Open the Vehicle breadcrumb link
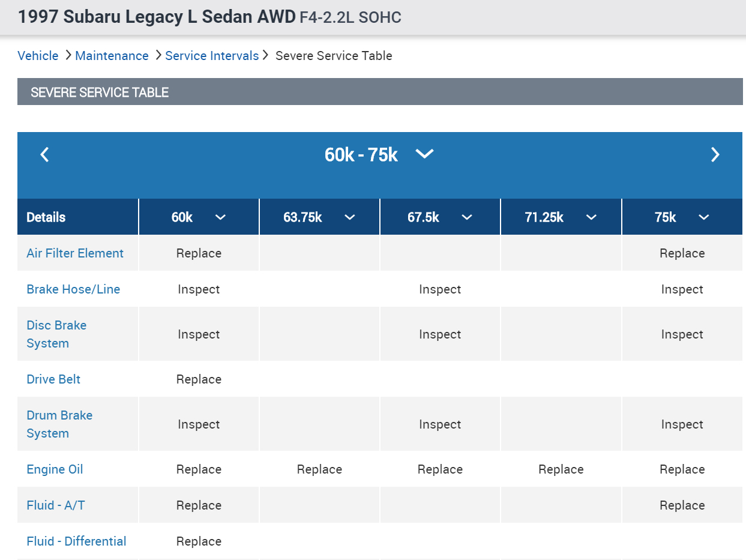The width and height of the screenshot is (746, 560). point(38,56)
